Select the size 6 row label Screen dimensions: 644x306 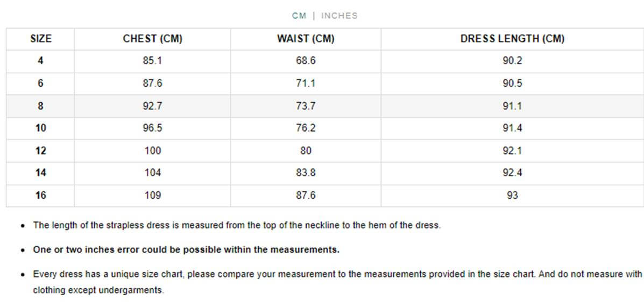click(40, 84)
